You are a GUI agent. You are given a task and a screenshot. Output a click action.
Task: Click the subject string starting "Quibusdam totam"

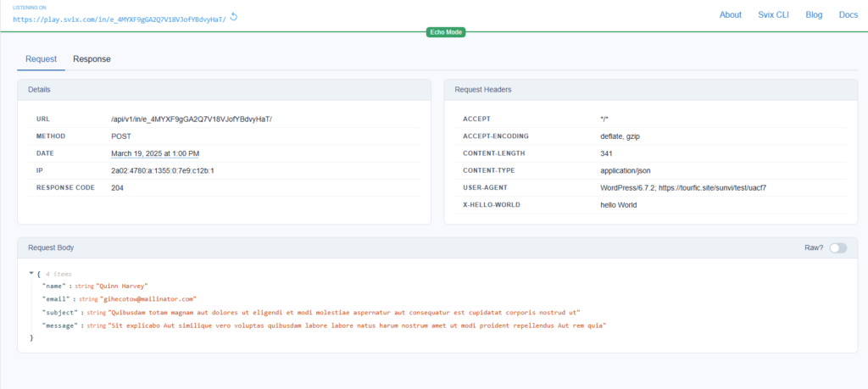click(344, 313)
